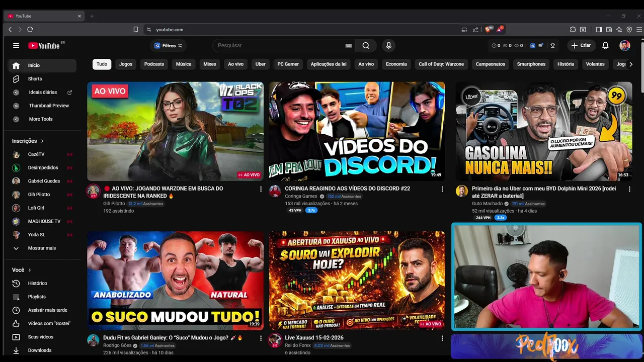The height and width of the screenshot is (362, 644).
Task: Click the search magnifier button
Action: 366,46
